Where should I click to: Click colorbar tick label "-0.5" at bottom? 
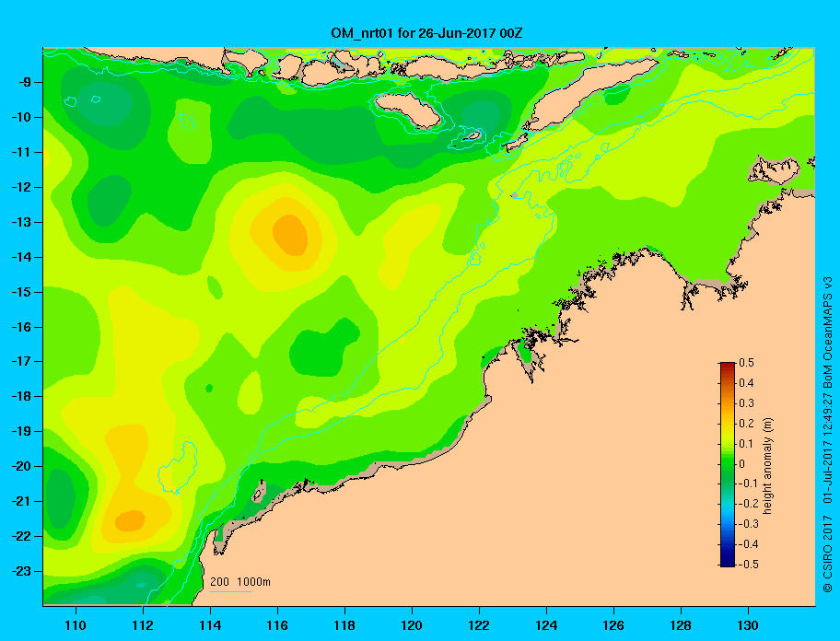pyautogui.click(x=749, y=565)
